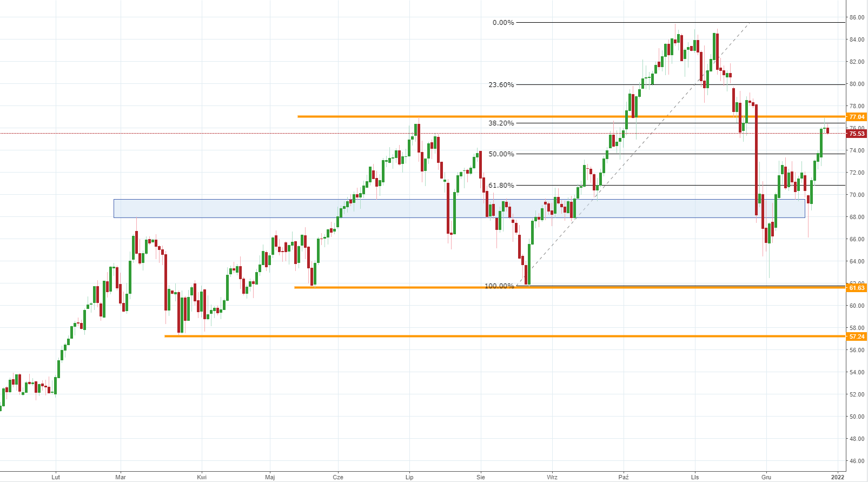Click the Cze month label on time axis
Viewport: 868px width, 482px height.
click(338, 477)
